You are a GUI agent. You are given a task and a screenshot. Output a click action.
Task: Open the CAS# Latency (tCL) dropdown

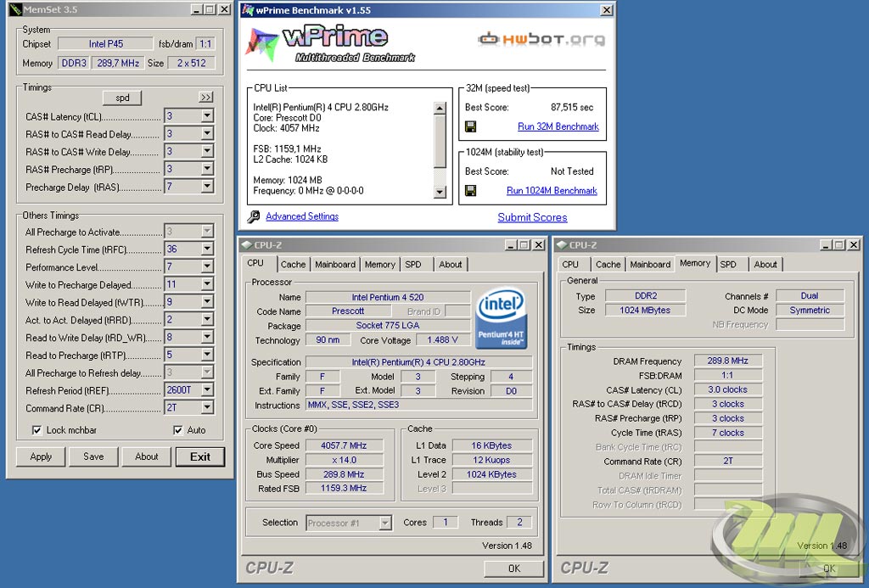[x=207, y=116]
